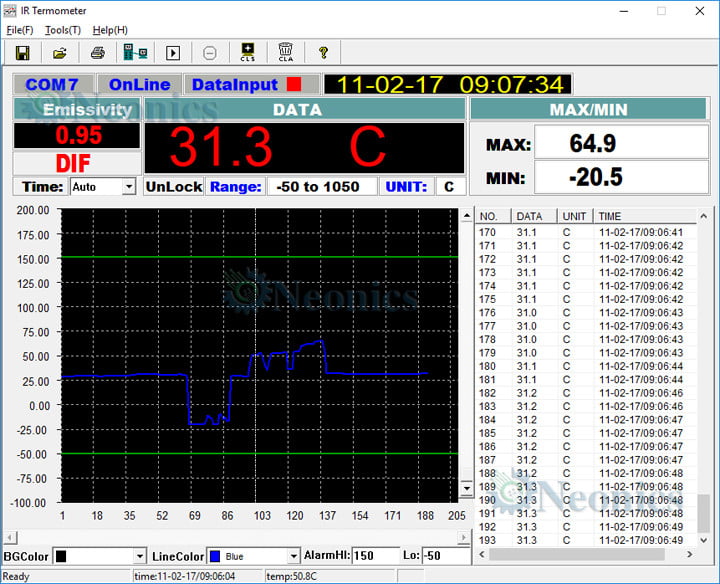Click the UnLock button
The height and width of the screenshot is (584, 720).
174,187
